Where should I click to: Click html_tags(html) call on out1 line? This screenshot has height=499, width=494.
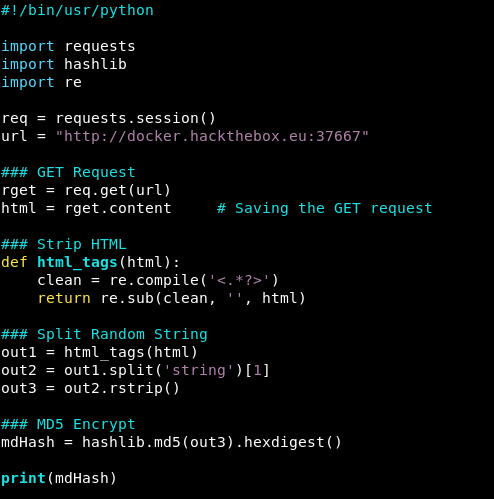coord(131,353)
